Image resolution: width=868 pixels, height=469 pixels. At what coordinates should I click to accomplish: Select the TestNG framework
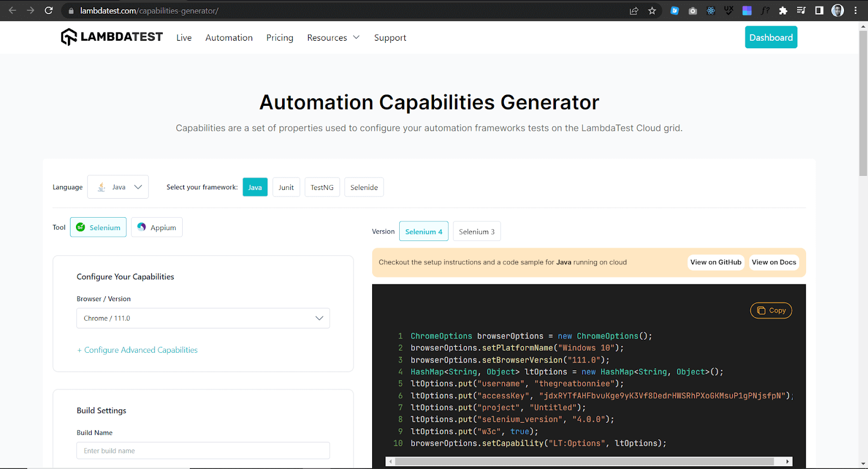(x=322, y=187)
